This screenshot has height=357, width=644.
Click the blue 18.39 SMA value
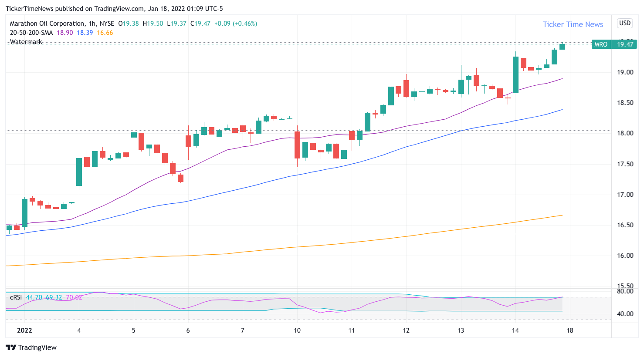[x=85, y=33]
